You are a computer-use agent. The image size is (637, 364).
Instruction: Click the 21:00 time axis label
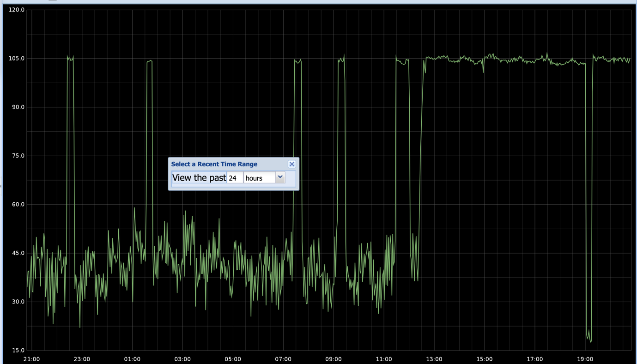tap(31, 359)
